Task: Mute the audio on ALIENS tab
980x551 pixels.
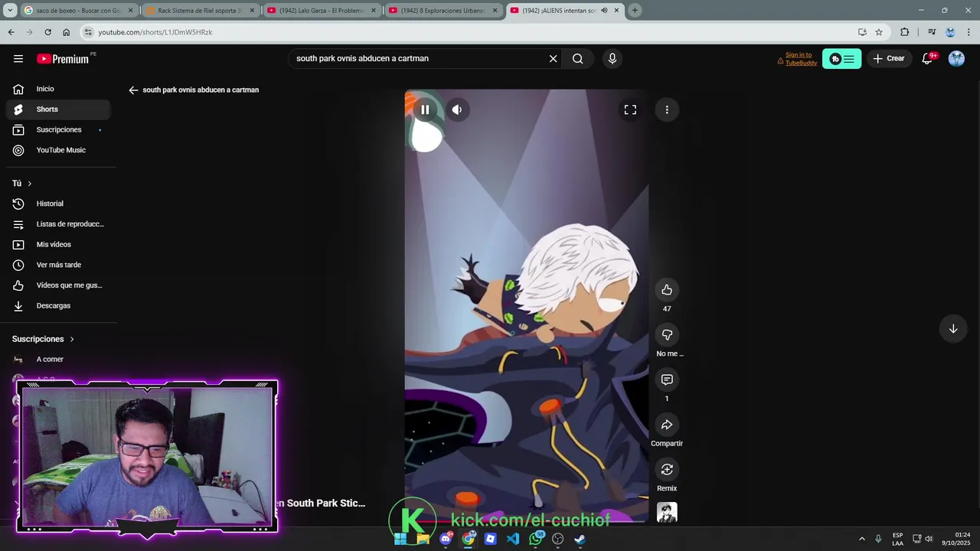Action: [x=604, y=11]
